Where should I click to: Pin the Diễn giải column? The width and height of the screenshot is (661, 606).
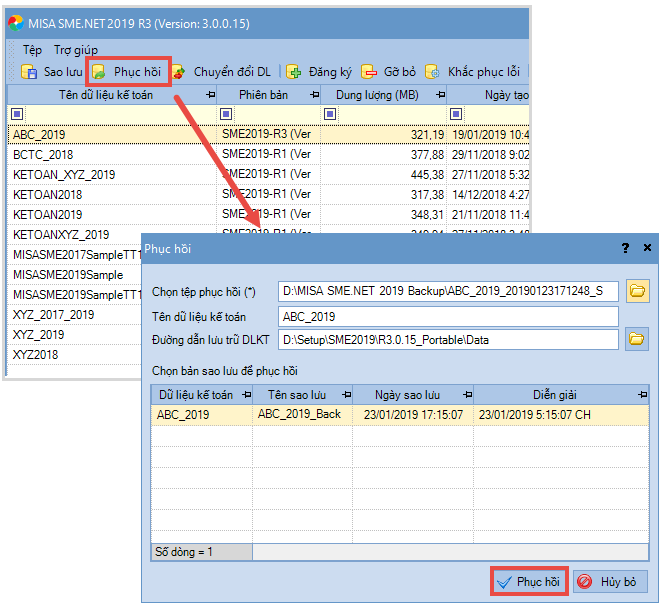[x=642, y=395]
